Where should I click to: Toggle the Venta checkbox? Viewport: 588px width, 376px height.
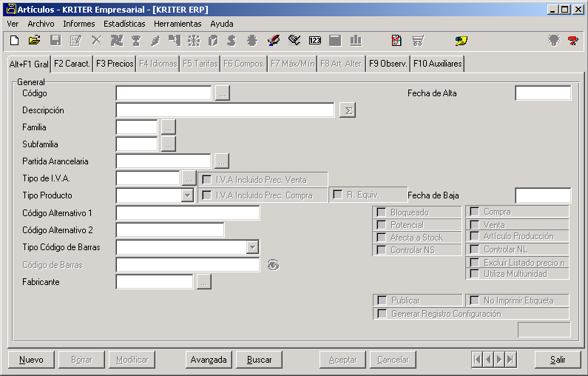[x=474, y=225]
